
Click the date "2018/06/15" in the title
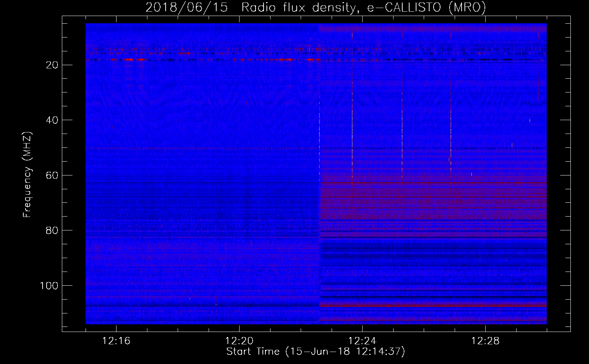(187, 7)
